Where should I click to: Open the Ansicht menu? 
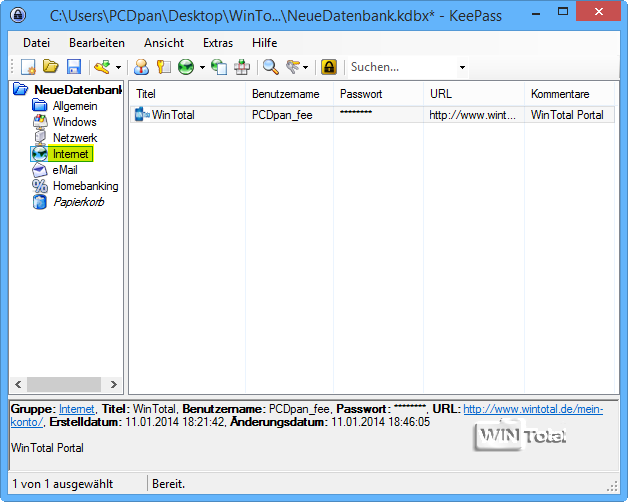pyautogui.click(x=164, y=43)
